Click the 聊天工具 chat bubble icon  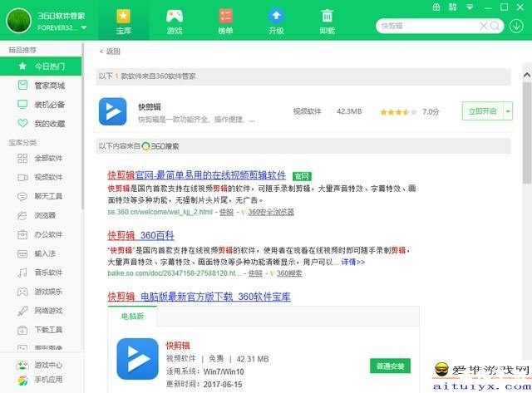22,196
